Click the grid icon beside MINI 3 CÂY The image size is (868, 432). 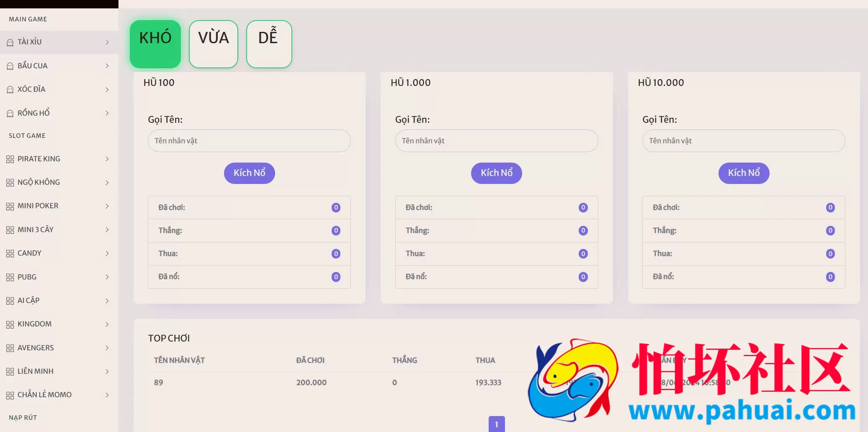pos(10,230)
